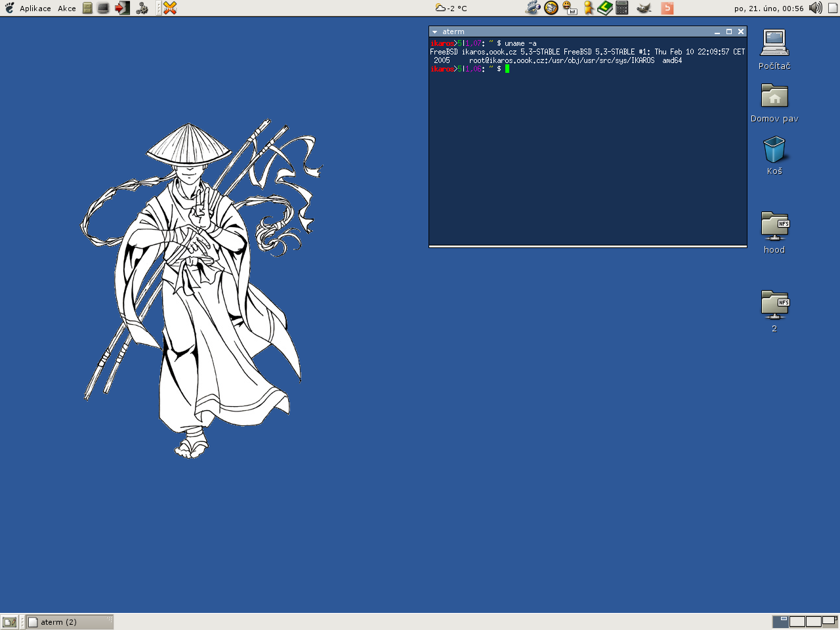The image size is (840, 630).
Task: Click the weather applet showing -2 °C
Action: (x=451, y=9)
